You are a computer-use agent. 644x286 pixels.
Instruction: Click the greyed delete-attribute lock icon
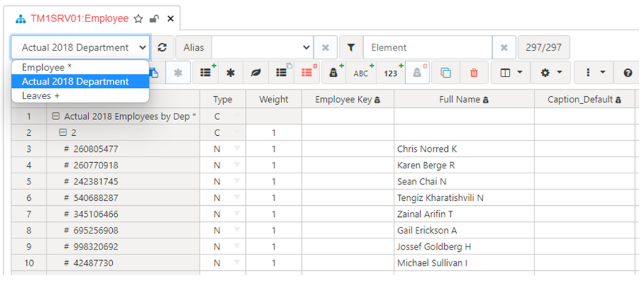tap(418, 73)
